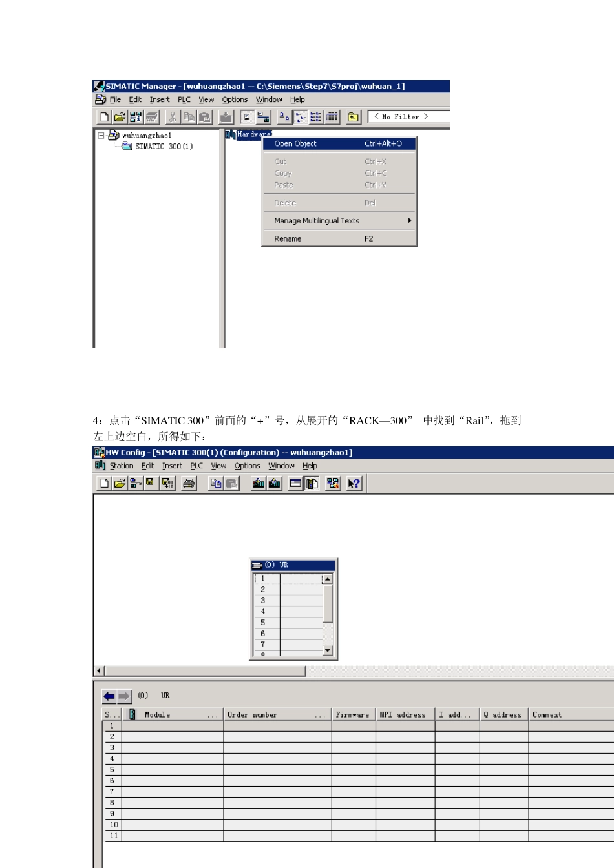This screenshot has width=614, height=868.
Task: Click Copy icon in SIMATIC Manager toolbar
Action: 189,117
